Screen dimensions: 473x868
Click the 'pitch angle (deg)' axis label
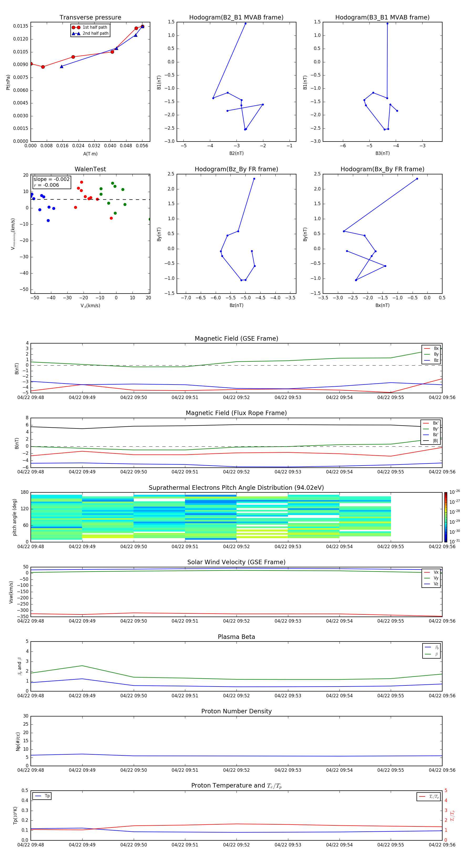(14, 517)
